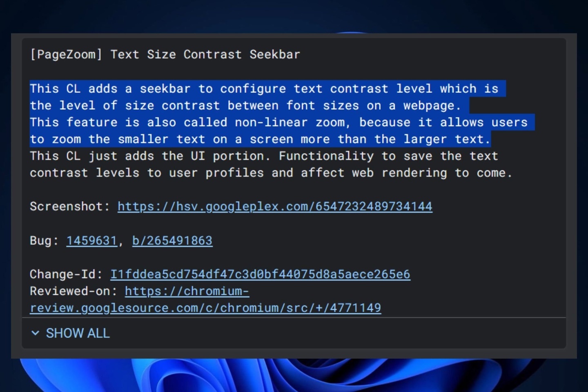Click the word "Seekbar" in the title
This screenshot has height=392, width=588.
pyautogui.click(x=275, y=55)
